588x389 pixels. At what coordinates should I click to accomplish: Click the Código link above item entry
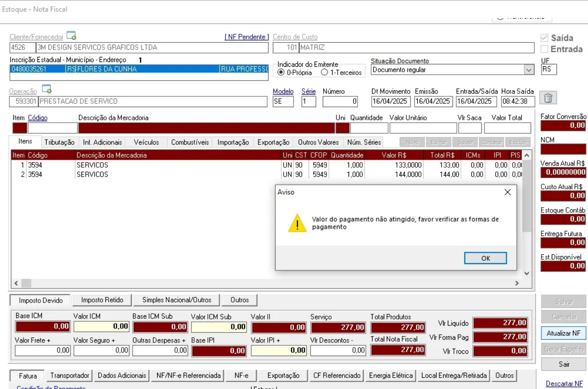(x=38, y=118)
